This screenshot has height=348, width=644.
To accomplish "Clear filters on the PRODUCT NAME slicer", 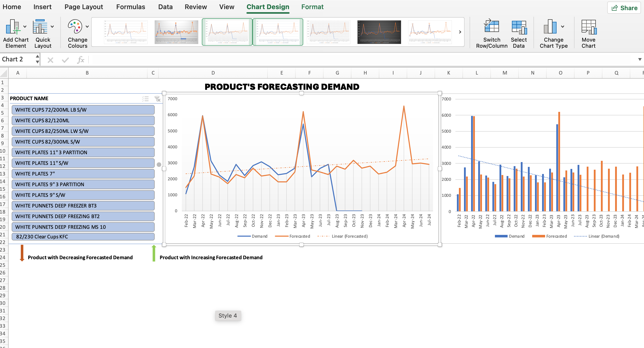I will coord(157,99).
